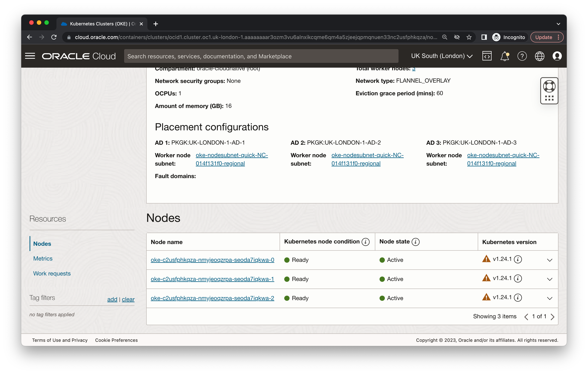Switch to the Work requests resource tab
The height and width of the screenshot is (374, 588).
52,273
